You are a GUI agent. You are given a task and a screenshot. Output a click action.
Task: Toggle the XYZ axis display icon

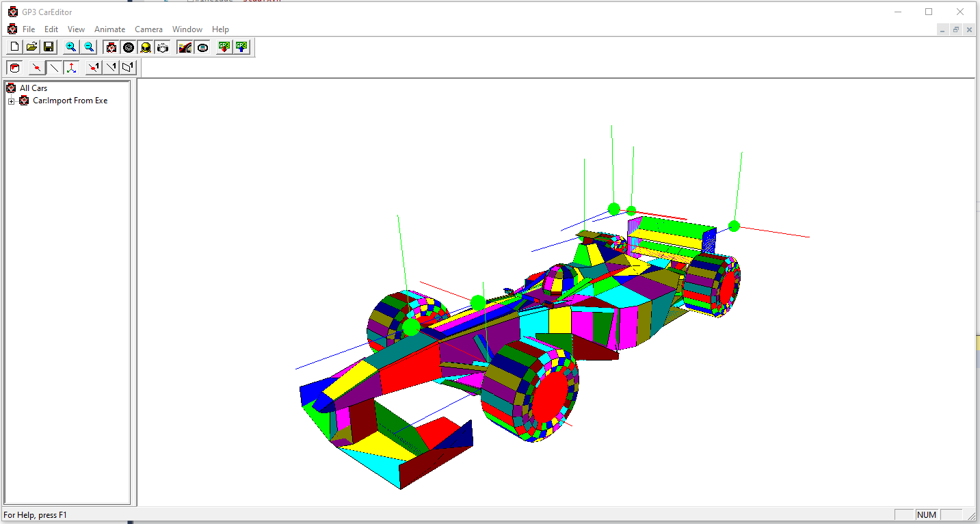[x=71, y=68]
